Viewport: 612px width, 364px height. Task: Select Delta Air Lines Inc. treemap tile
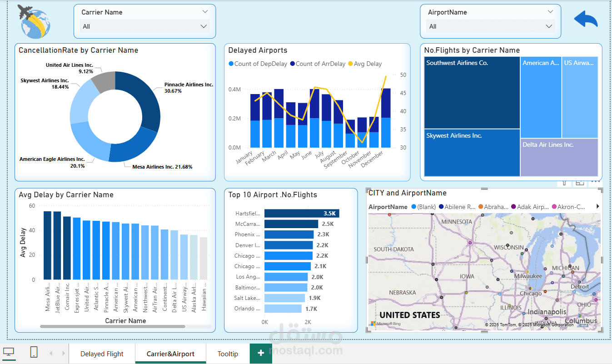(x=559, y=157)
